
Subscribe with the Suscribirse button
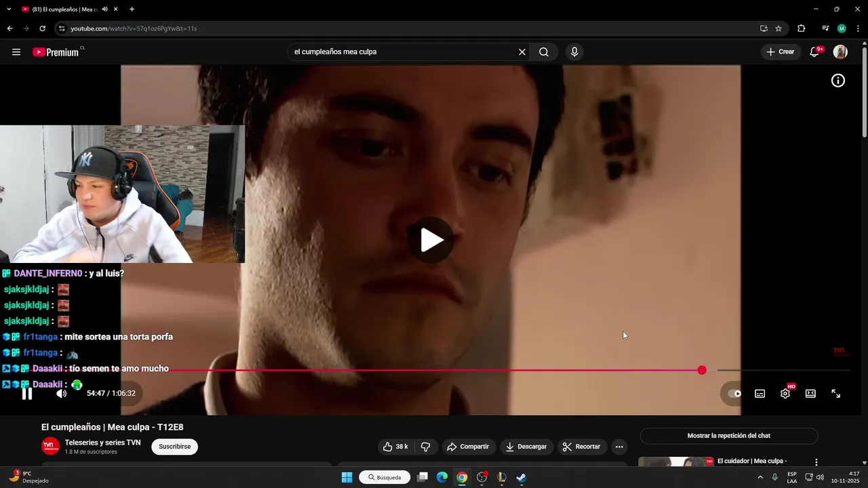[175, 447]
